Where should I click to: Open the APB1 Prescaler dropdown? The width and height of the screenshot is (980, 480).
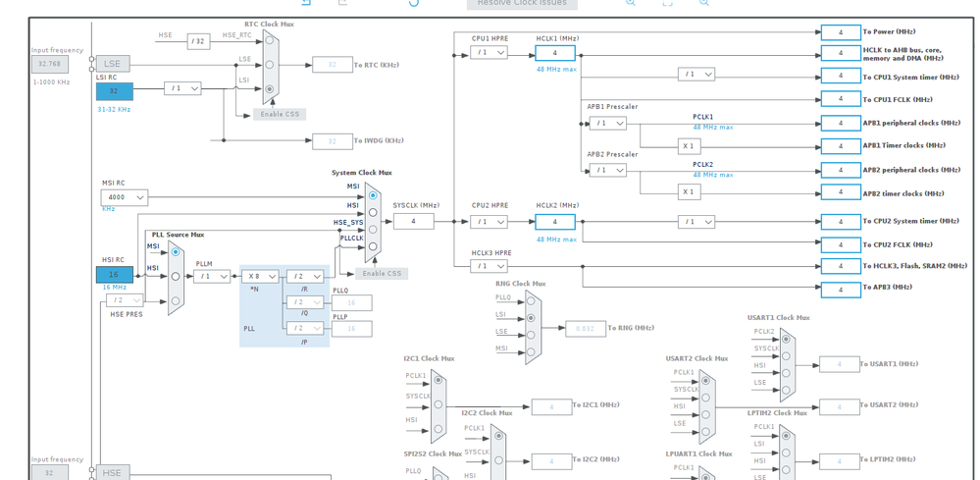coord(607,123)
